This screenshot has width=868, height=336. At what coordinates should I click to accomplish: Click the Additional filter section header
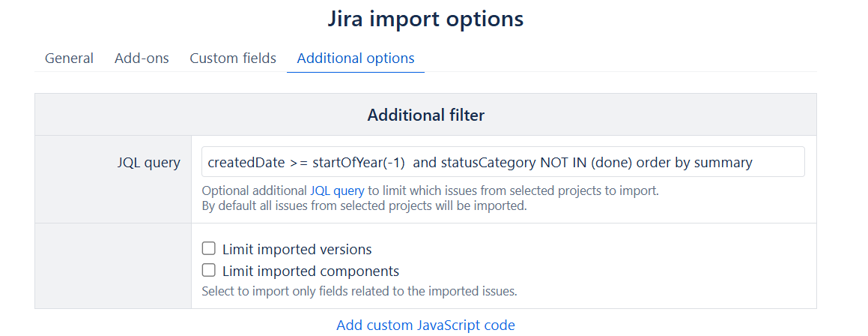click(425, 115)
